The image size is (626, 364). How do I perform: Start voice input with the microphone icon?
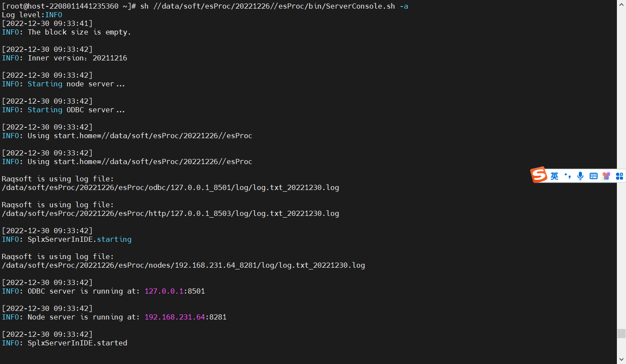tap(580, 176)
